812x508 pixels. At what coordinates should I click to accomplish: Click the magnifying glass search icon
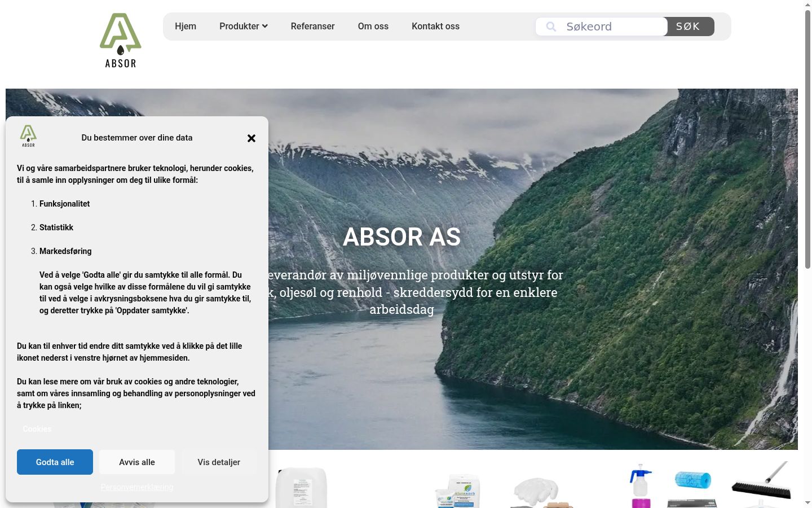point(551,27)
